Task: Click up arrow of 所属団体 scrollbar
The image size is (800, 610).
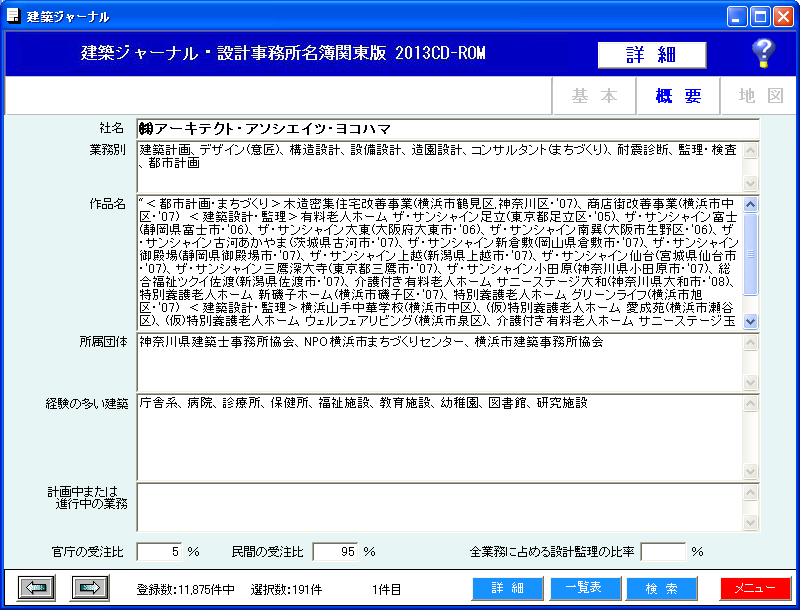Action: 751,343
